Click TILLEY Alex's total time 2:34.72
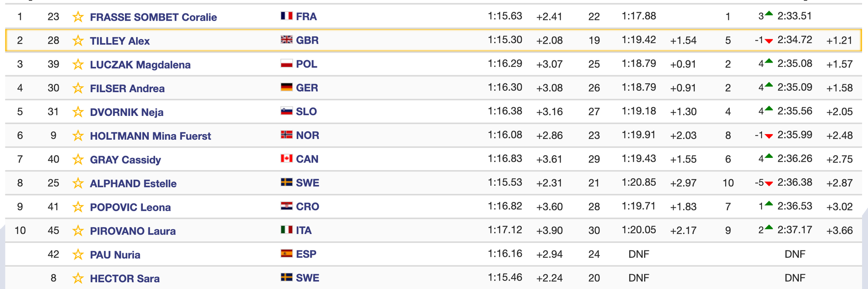Image resolution: width=868 pixels, height=289 pixels. 795,40
